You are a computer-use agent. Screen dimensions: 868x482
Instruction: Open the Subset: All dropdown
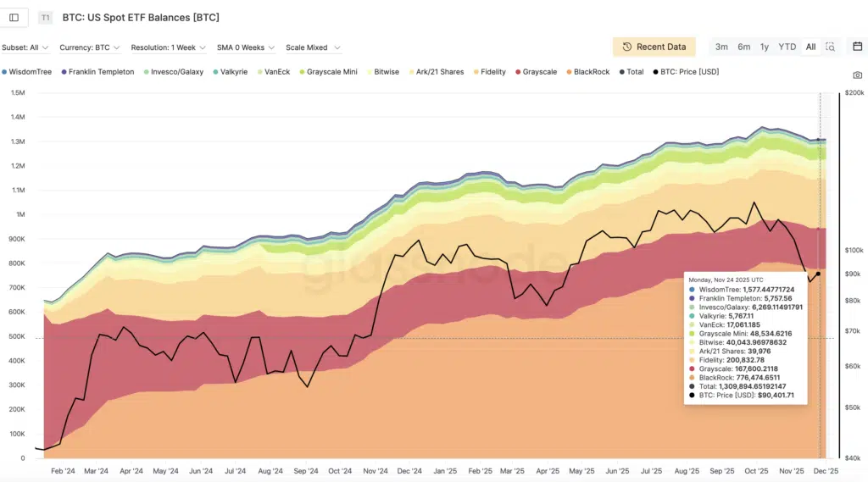click(25, 47)
